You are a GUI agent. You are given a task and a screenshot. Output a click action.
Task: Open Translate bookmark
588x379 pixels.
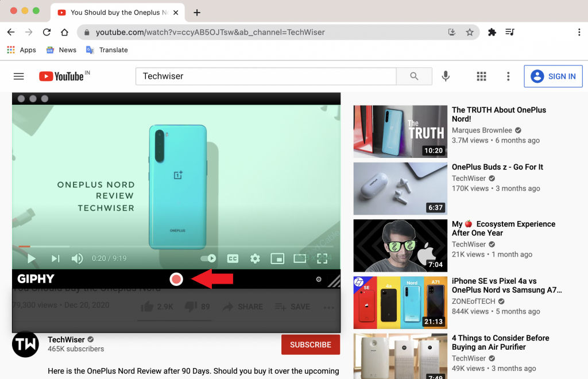coord(107,50)
